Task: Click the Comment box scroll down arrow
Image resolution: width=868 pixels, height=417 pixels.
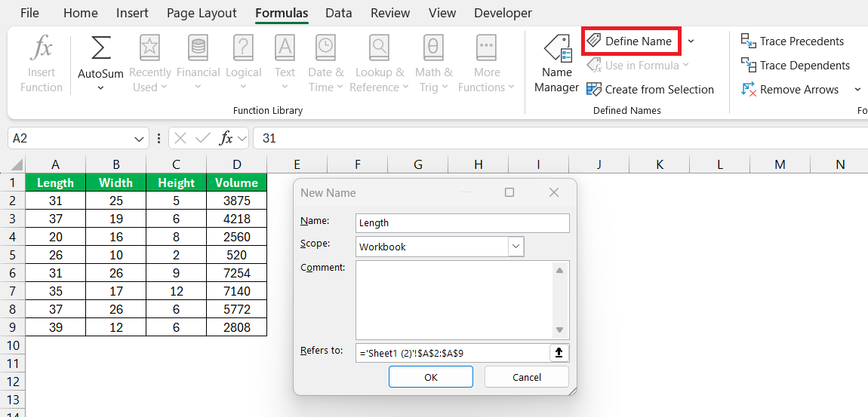Action: [x=559, y=330]
